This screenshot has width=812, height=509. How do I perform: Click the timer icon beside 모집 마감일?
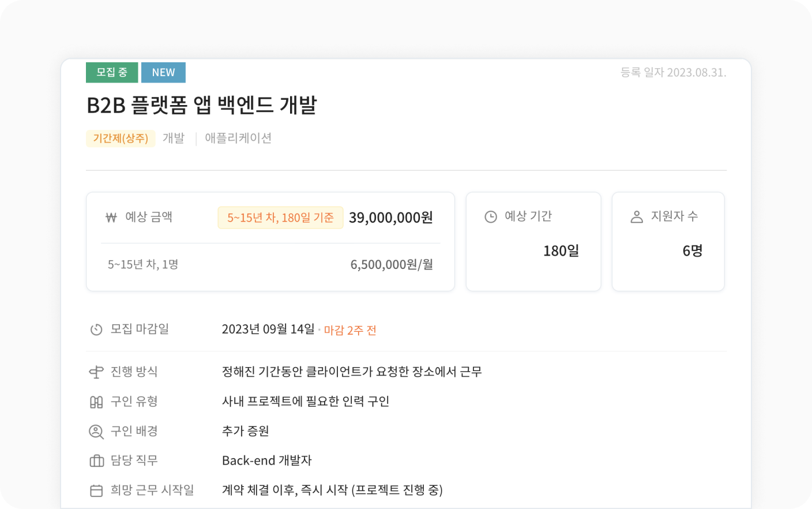pos(96,330)
